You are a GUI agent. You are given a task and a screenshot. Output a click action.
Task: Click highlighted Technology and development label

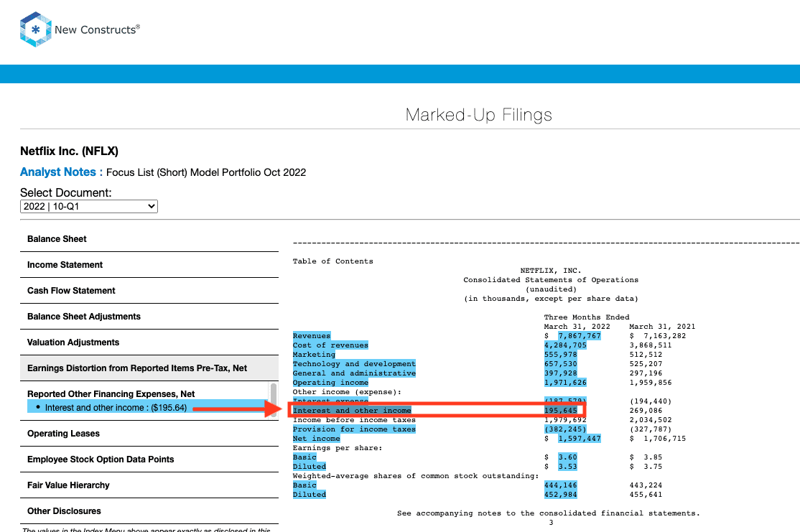[x=354, y=364]
